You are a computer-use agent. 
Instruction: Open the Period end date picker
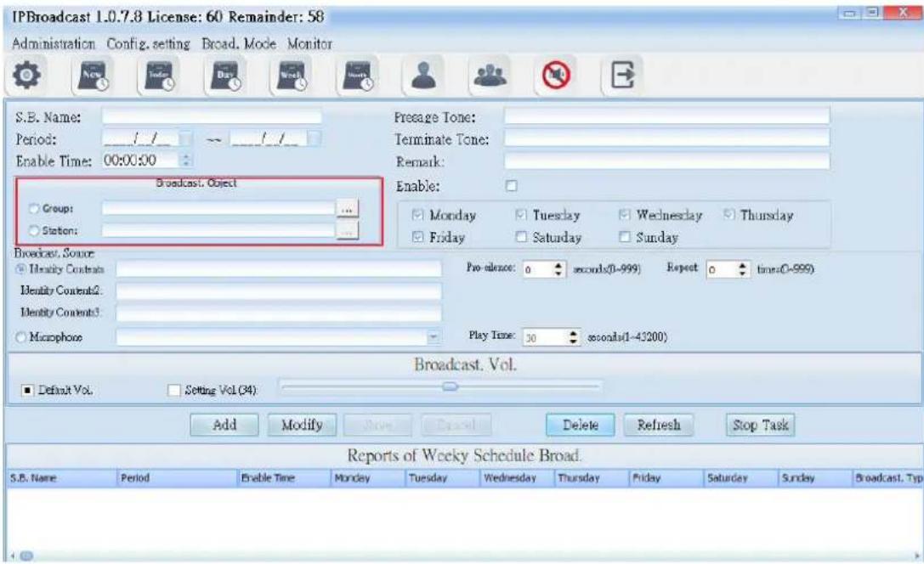(x=314, y=139)
